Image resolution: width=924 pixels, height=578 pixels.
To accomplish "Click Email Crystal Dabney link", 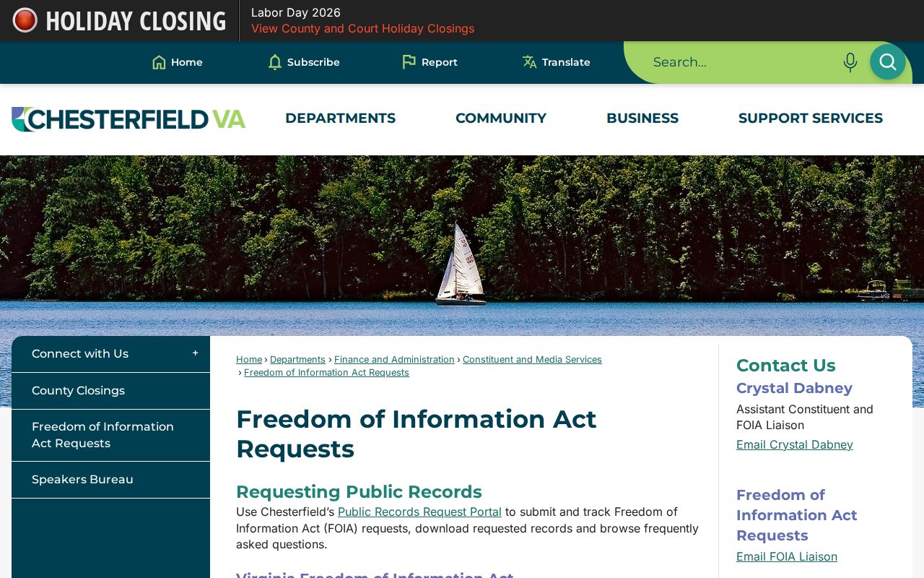I will coord(795,444).
